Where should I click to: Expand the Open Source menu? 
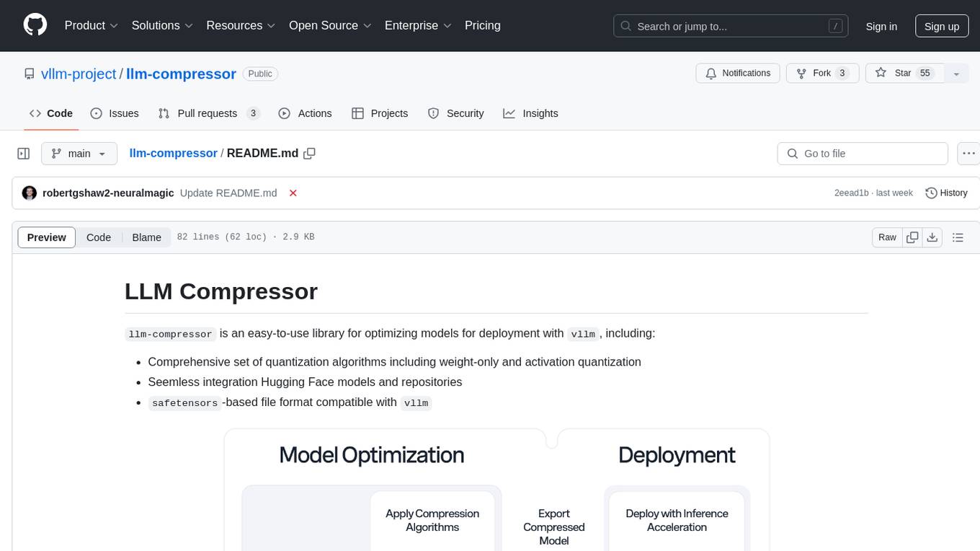point(330,25)
